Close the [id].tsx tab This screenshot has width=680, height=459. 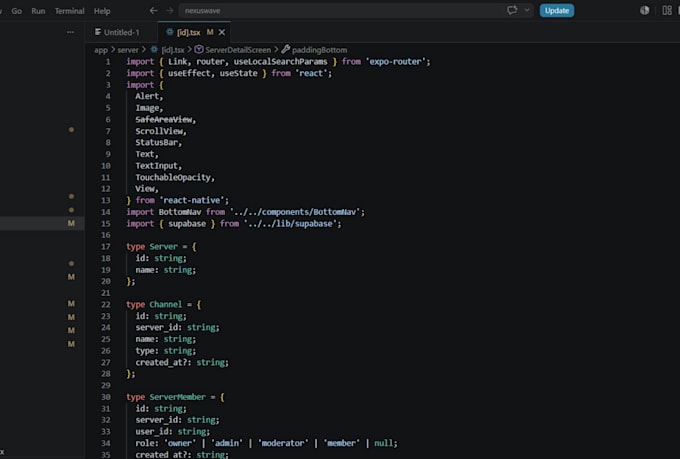(x=222, y=32)
